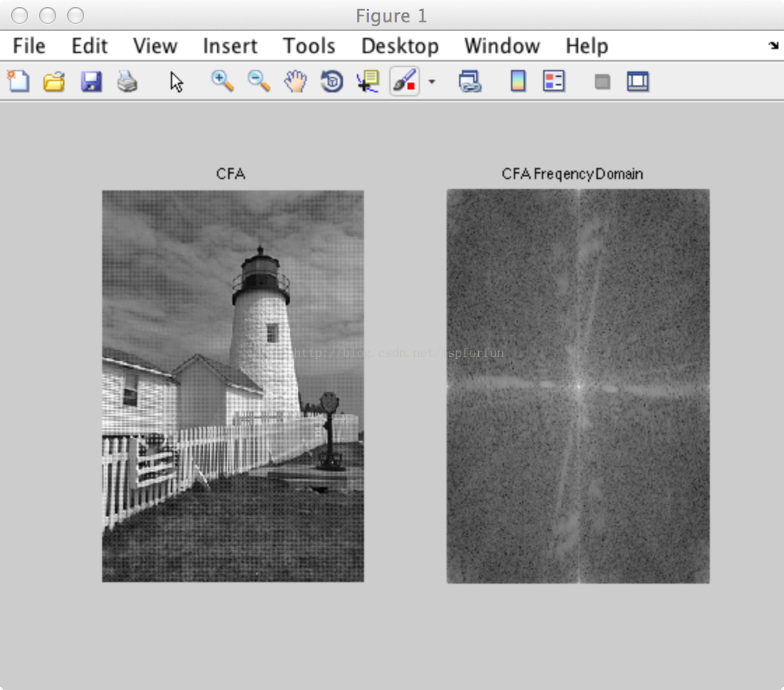This screenshot has height=690, width=784.
Task: Click the dock figure arrow in menu bar
Action: pyautogui.click(x=773, y=45)
